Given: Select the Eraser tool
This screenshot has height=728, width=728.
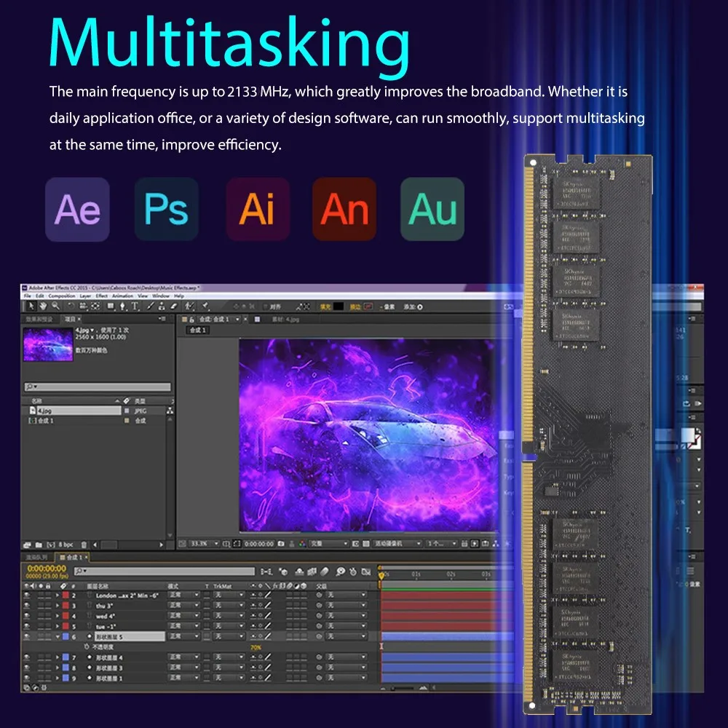Looking at the screenshot, I should coord(174,306).
